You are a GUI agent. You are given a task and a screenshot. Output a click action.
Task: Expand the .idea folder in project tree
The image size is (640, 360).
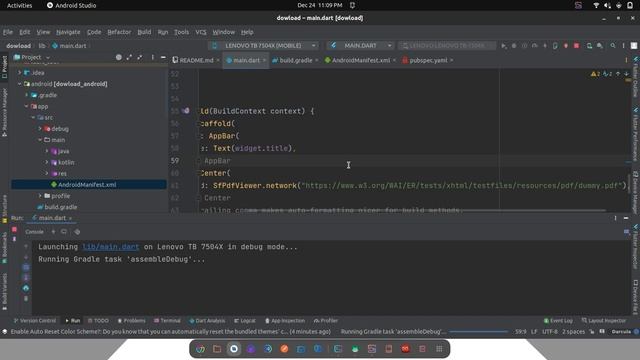[19, 73]
